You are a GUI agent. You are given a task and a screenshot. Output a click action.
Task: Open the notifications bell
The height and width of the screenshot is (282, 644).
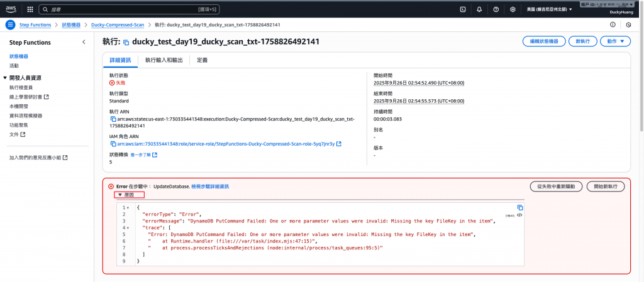[479, 9]
